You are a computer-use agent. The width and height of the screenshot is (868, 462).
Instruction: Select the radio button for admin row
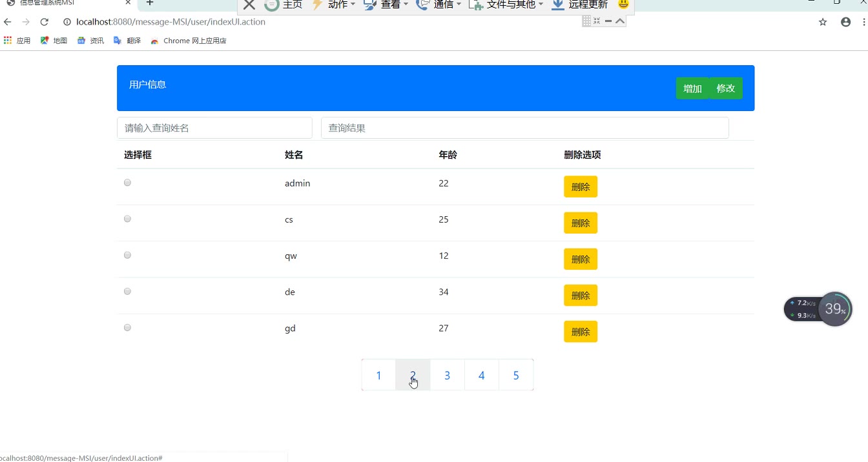(x=127, y=183)
